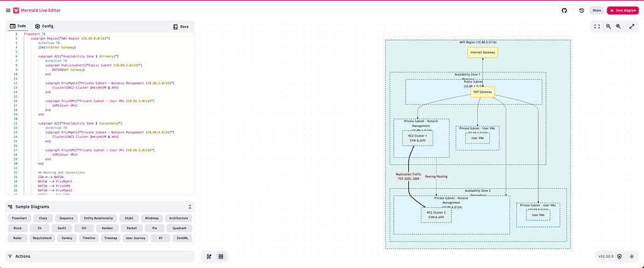Click the Sample Diagrams panel header icon
This screenshot has width=644, height=268.
pyautogui.click(x=10, y=207)
